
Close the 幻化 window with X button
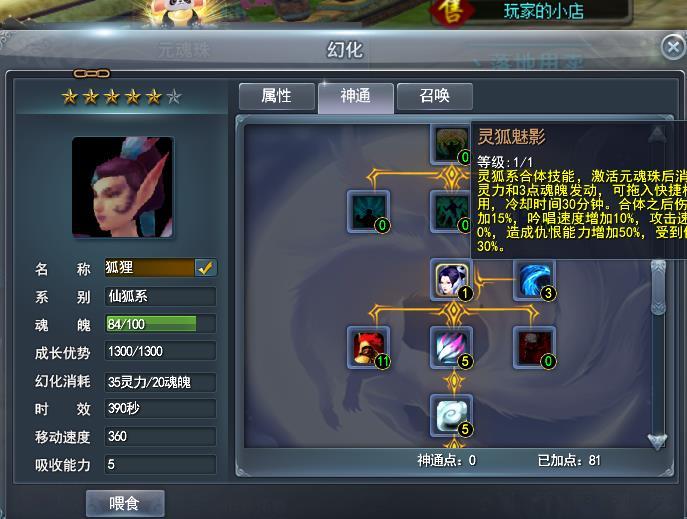tap(673, 47)
